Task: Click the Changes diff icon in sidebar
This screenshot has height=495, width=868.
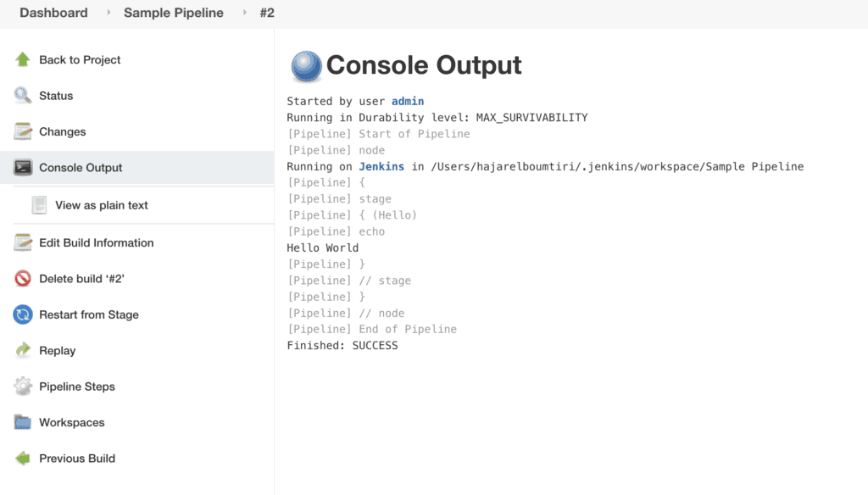Action: 23,131
